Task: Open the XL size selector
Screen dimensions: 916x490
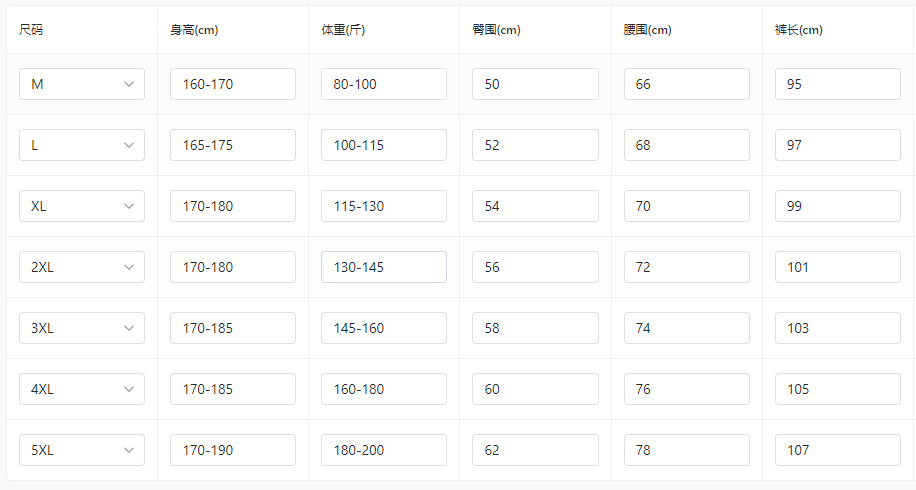Action: 82,206
